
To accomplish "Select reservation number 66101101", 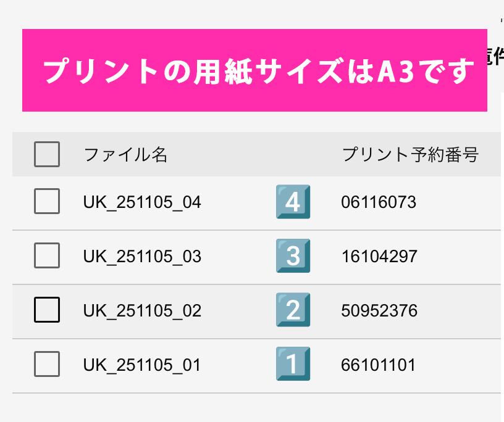I will [378, 365].
